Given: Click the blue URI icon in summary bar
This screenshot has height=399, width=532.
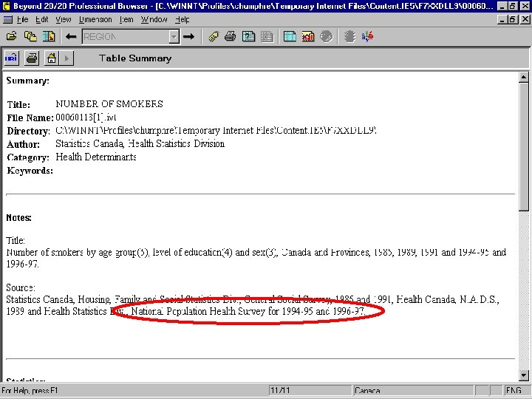Looking at the screenshot, I should 12,58.
